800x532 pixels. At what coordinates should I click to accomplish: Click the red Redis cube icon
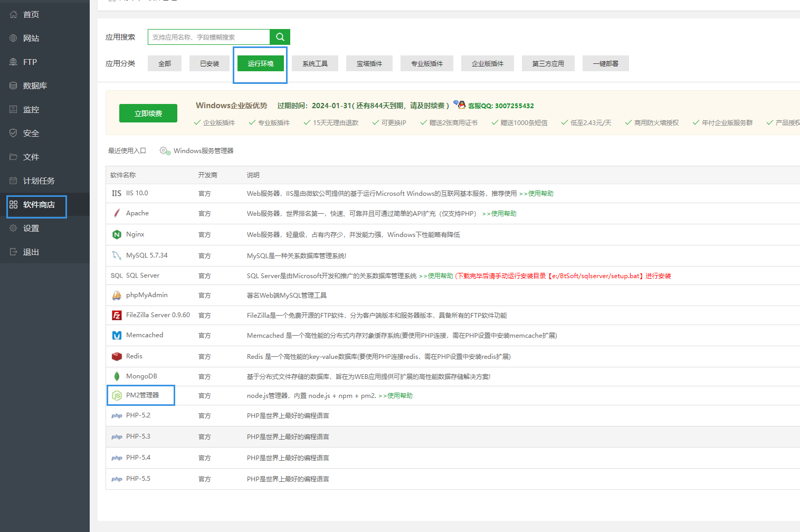(117, 356)
